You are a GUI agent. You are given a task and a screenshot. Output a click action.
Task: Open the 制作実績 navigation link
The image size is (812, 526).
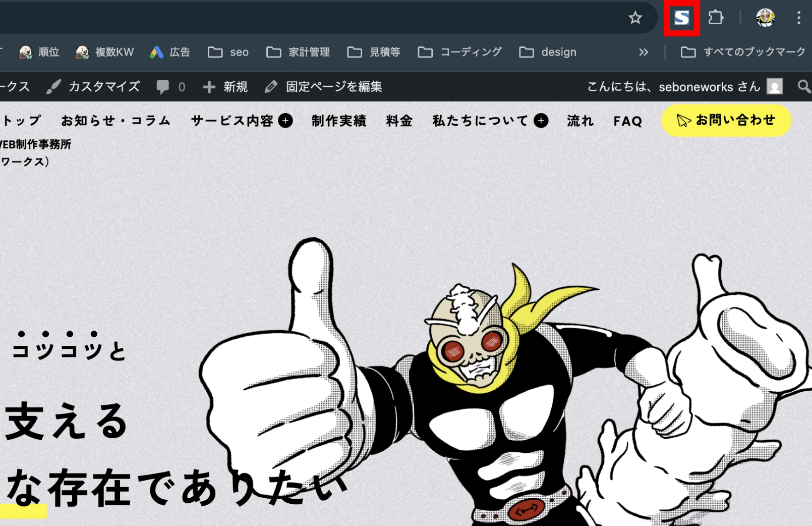pos(339,121)
